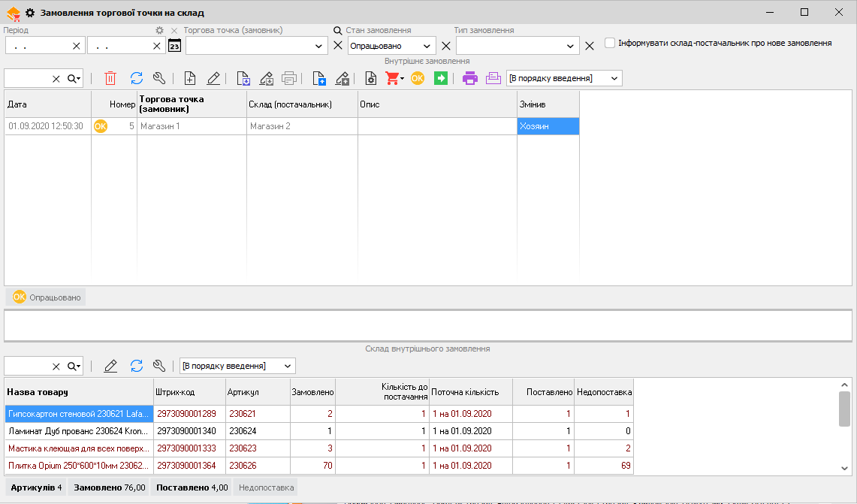Click the Опрацьовано status button
Image resolution: width=857 pixels, height=504 pixels.
point(47,297)
